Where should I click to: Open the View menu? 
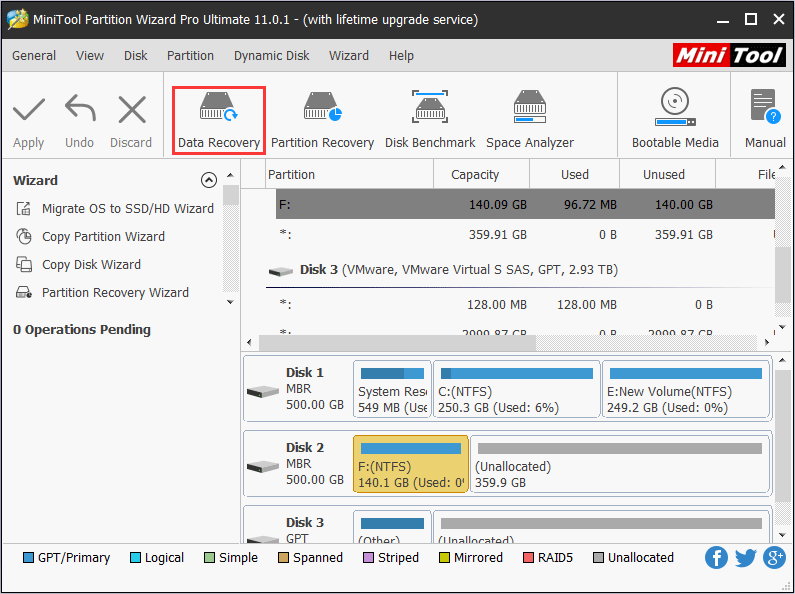[x=90, y=55]
